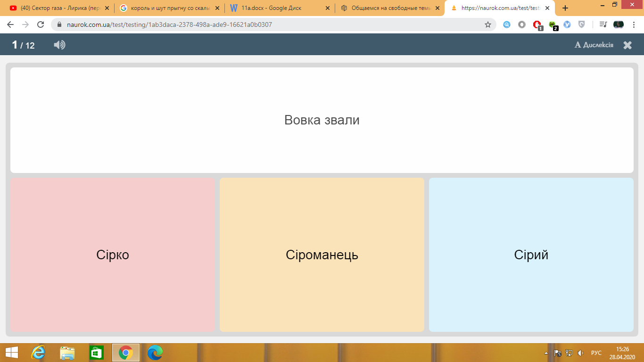Choose the answer Сіроманець
The width and height of the screenshot is (644, 362).
pos(322,255)
